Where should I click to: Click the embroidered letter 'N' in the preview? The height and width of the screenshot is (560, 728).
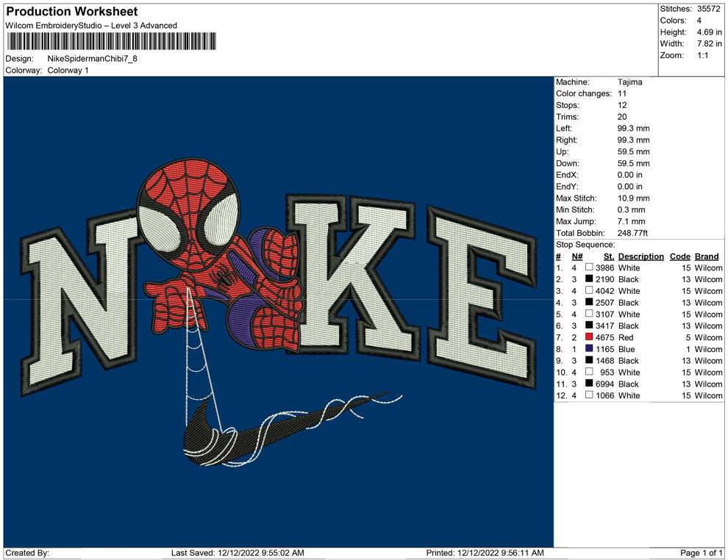[x=80, y=304]
